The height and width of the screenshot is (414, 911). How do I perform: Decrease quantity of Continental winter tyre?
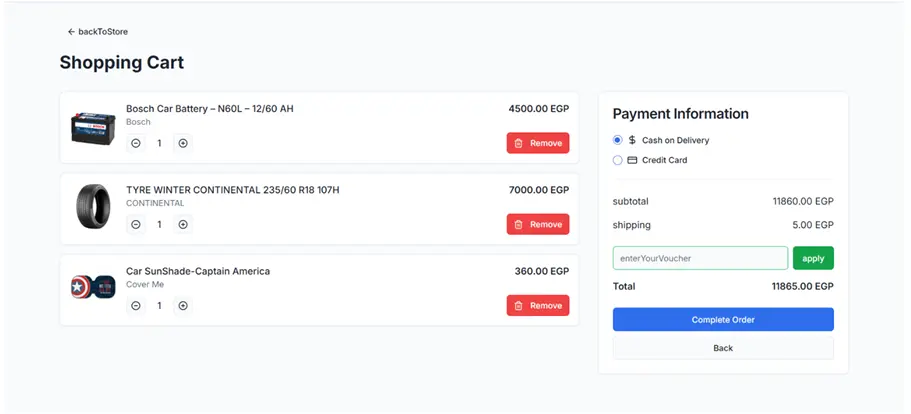click(136, 225)
